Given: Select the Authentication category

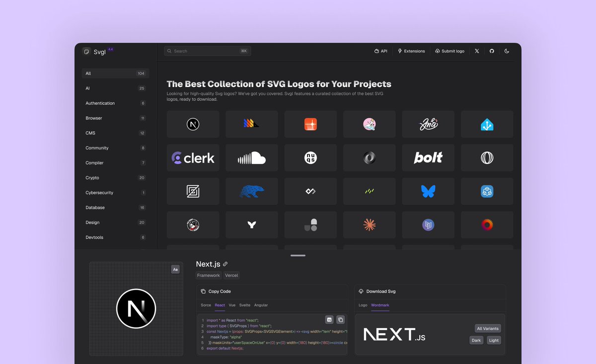Looking at the screenshot, I should [x=115, y=103].
